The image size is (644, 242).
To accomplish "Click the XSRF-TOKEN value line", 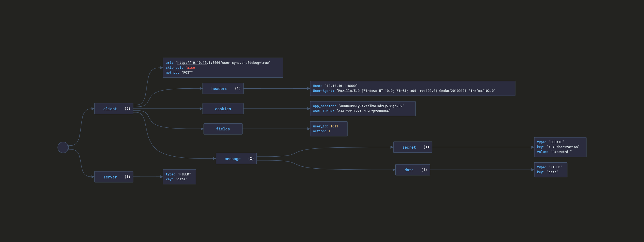I will (352, 111).
